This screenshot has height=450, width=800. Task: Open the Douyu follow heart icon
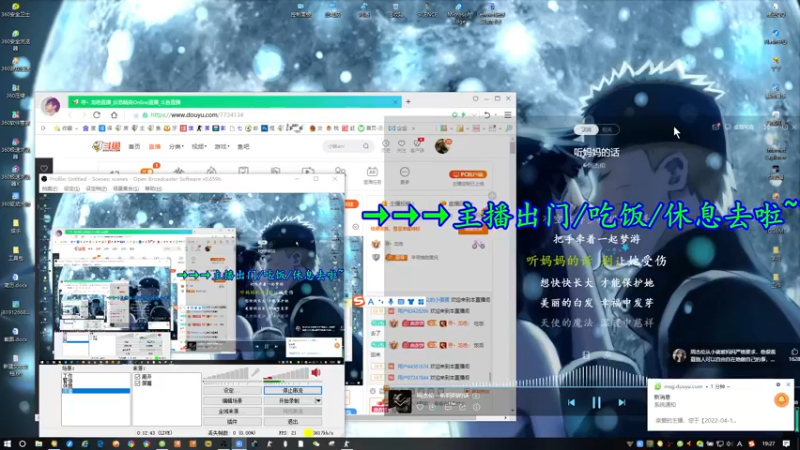(x=402, y=145)
